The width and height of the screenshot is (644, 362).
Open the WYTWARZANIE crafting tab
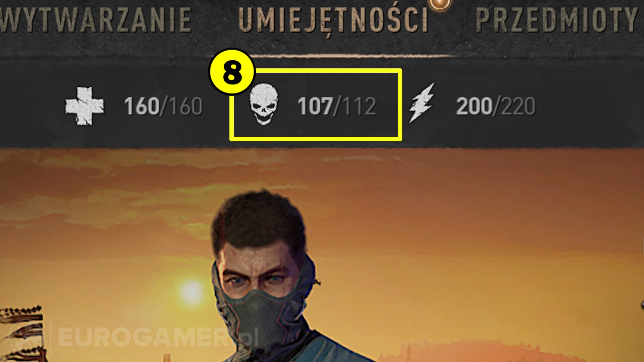pyautogui.click(x=96, y=19)
